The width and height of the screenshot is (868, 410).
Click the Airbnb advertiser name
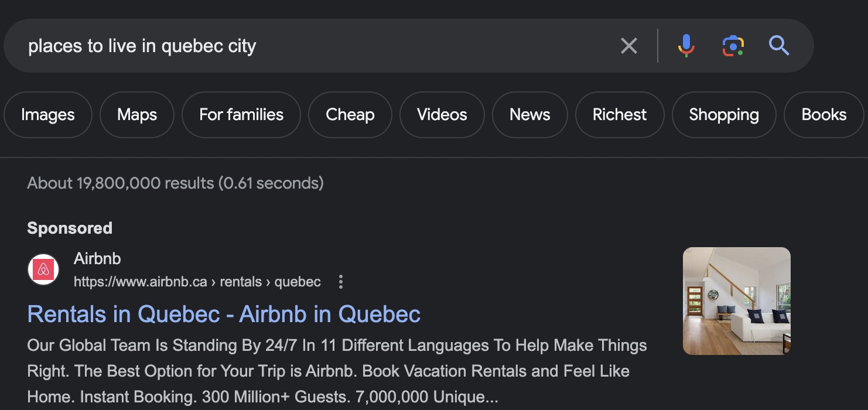click(97, 258)
